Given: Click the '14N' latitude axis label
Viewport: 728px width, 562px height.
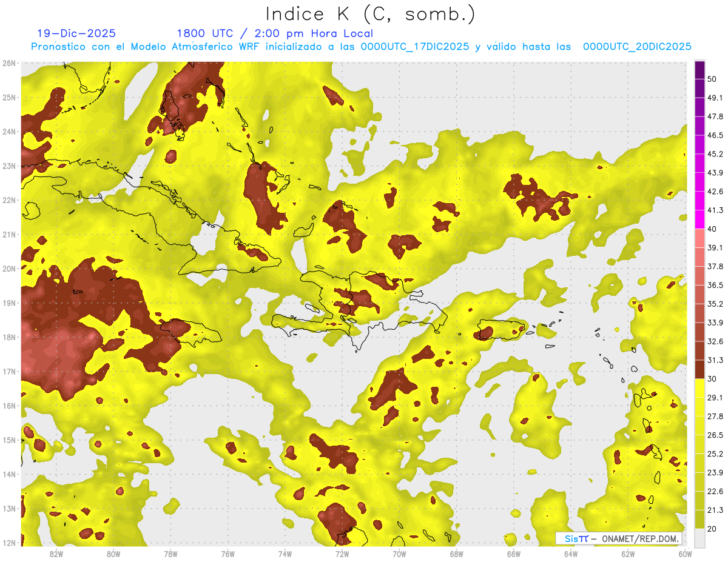Looking at the screenshot, I should point(9,474).
